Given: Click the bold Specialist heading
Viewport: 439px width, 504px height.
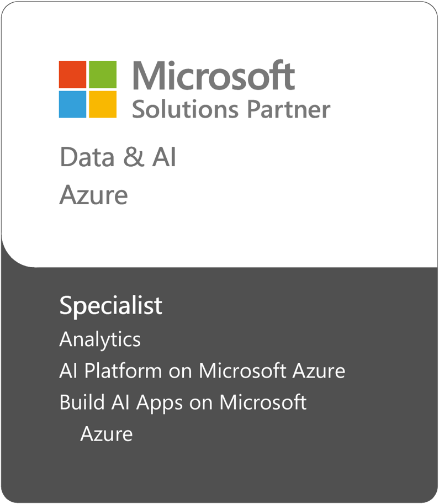Looking at the screenshot, I should (111, 306).
